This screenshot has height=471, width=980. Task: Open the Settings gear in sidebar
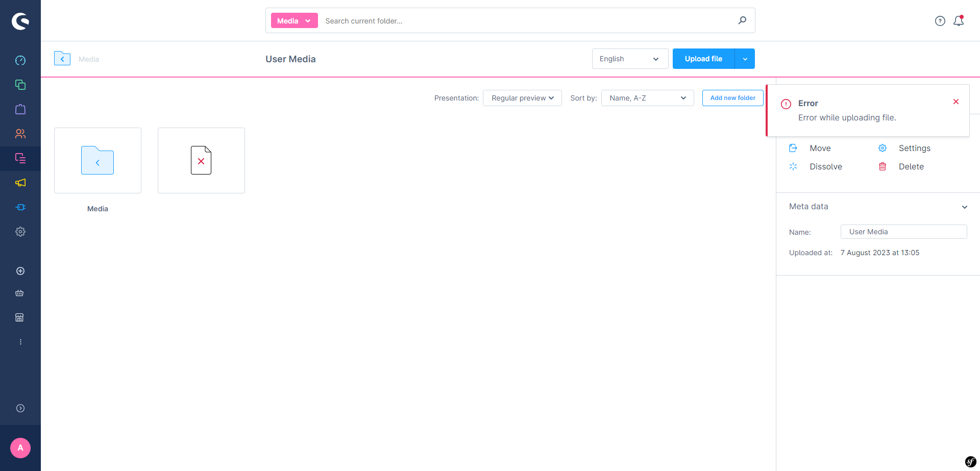(x=20, y=232)
